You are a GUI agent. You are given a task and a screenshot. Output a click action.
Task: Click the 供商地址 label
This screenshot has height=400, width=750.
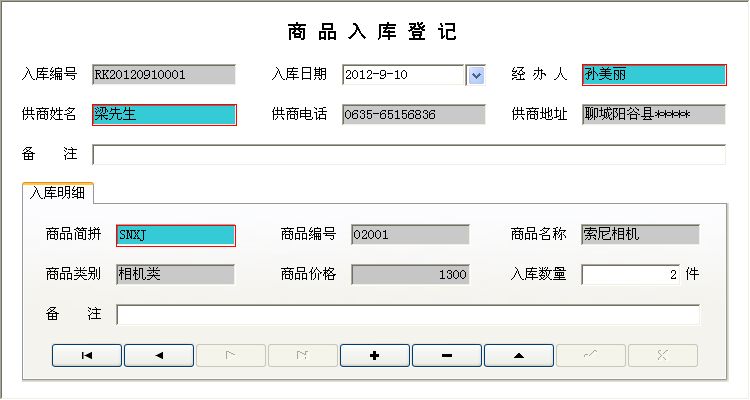tap(540, 114)
